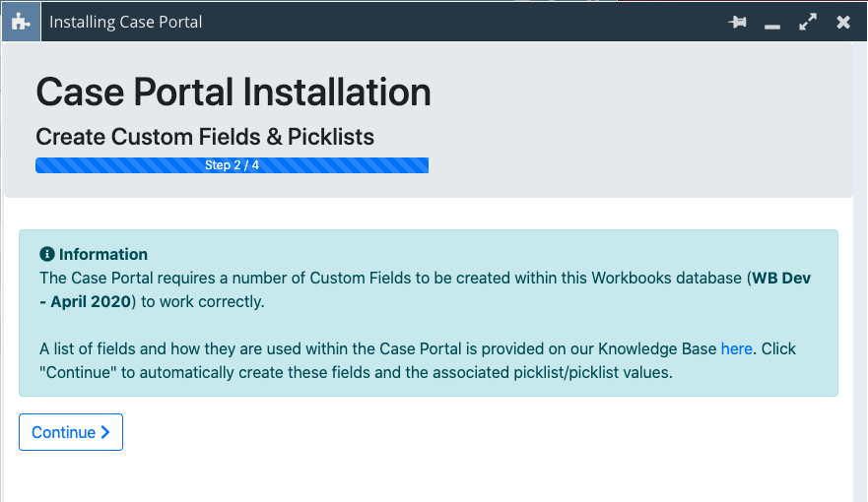Close the Installing Case Portal window

click(x=843, y=22)
